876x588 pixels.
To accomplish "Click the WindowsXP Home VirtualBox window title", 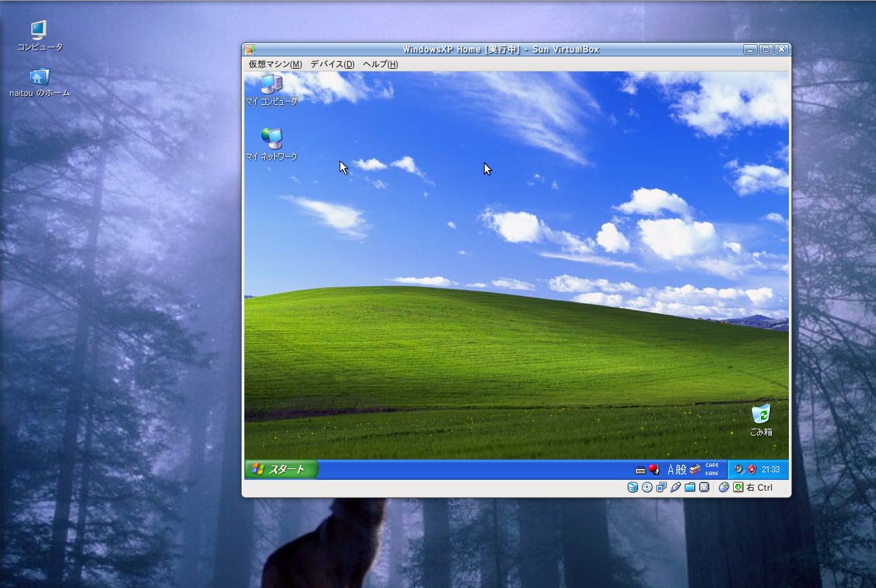I will (500, 49).
